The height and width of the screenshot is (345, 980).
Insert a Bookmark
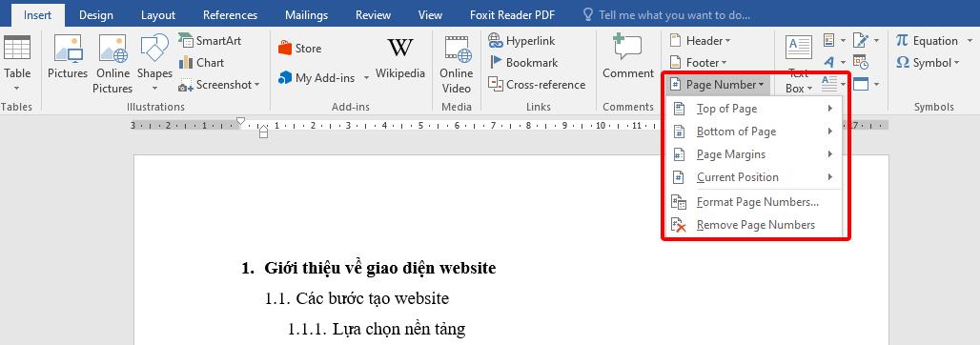523,63
